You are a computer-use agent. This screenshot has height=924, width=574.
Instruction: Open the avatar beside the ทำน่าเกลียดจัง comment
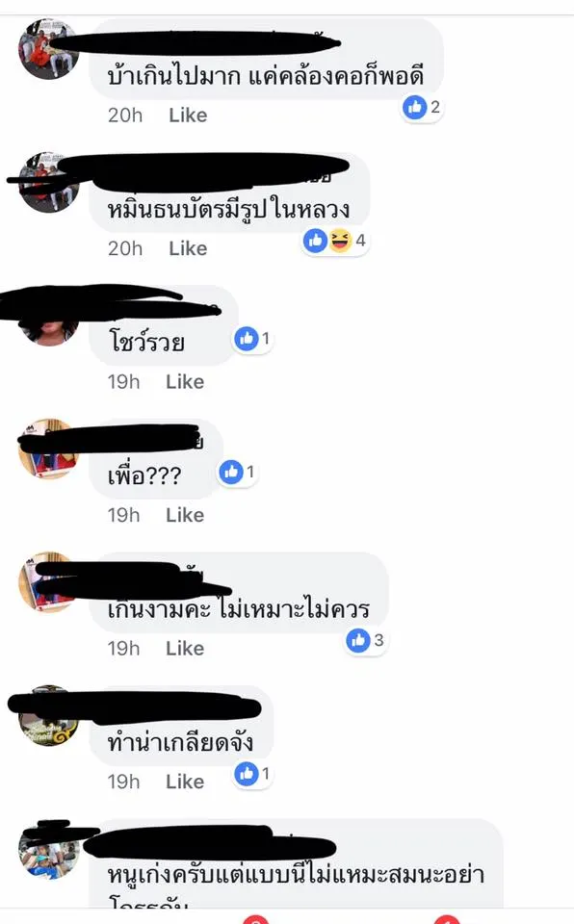[x=49, y=715]
